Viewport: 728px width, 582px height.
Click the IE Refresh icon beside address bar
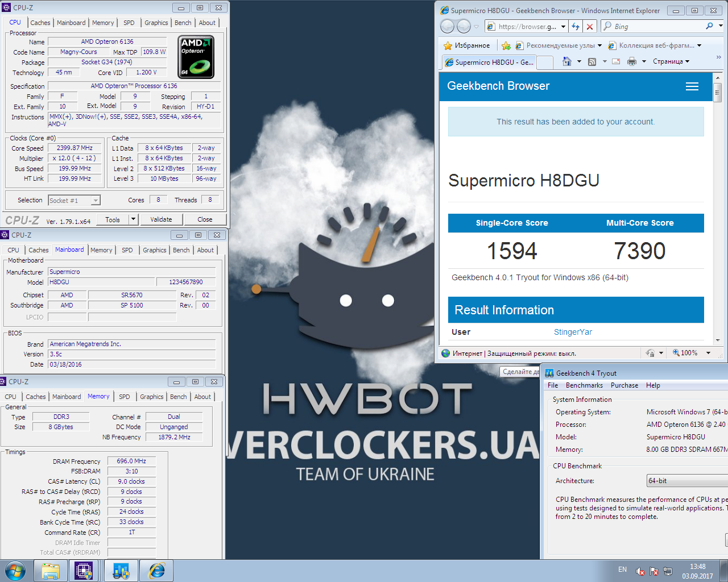[x=576, y=26]
